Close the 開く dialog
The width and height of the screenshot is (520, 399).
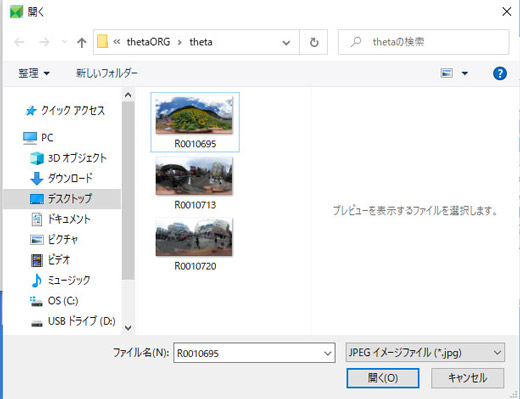[507, 12]
